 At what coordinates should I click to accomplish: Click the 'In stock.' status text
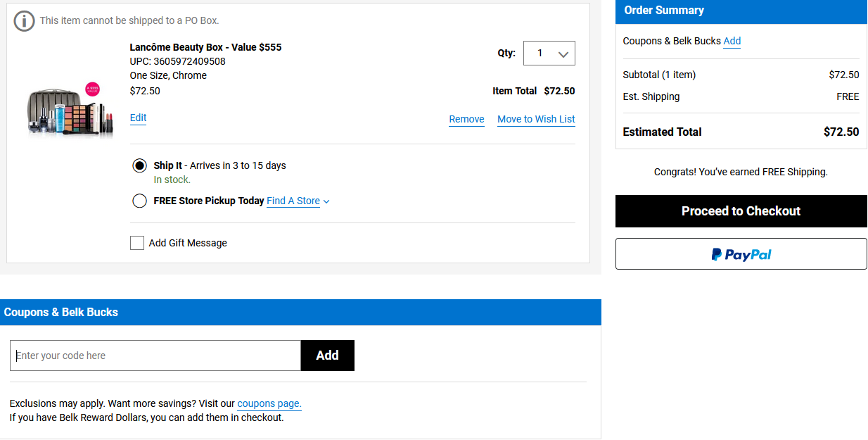172,180
